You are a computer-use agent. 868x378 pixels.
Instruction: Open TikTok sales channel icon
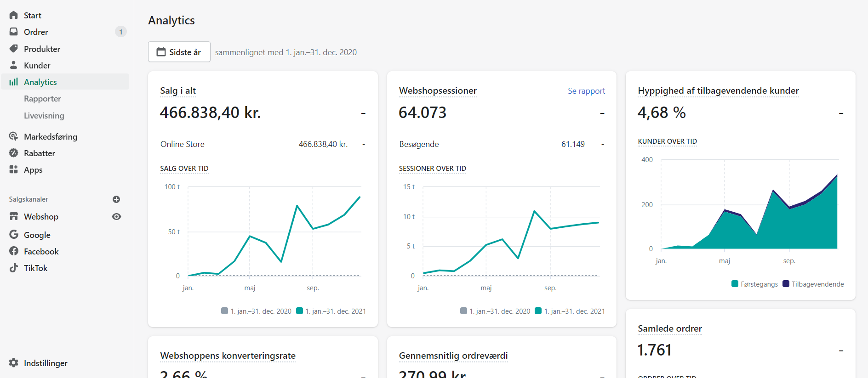14,268
